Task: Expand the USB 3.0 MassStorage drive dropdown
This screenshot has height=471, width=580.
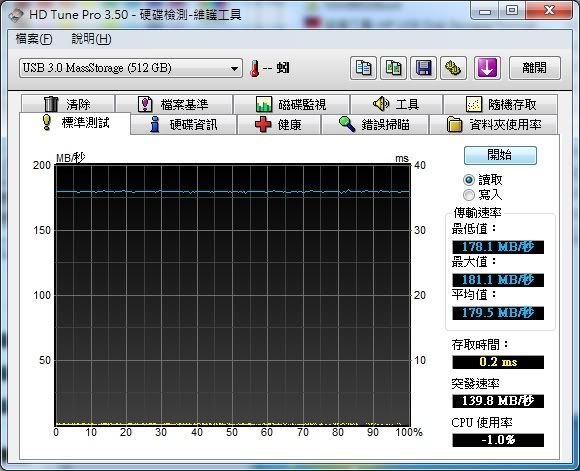Action: click(x=131, y=68)
